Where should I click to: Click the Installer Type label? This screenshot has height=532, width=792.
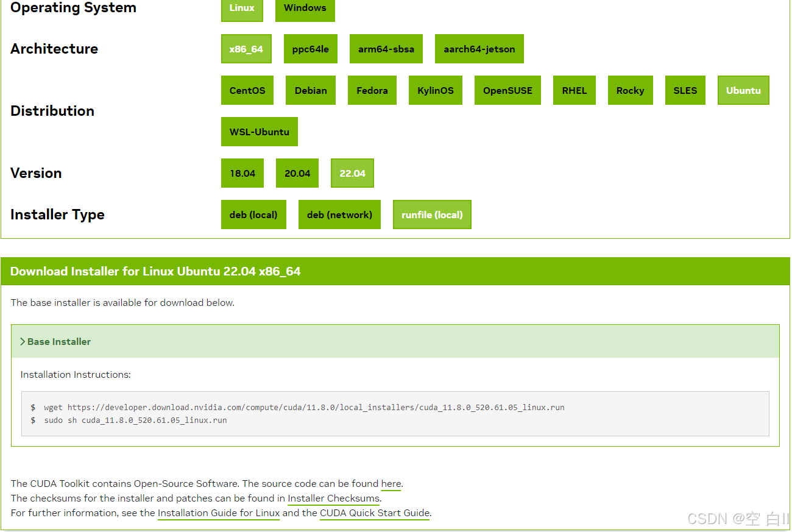point(57,215)
